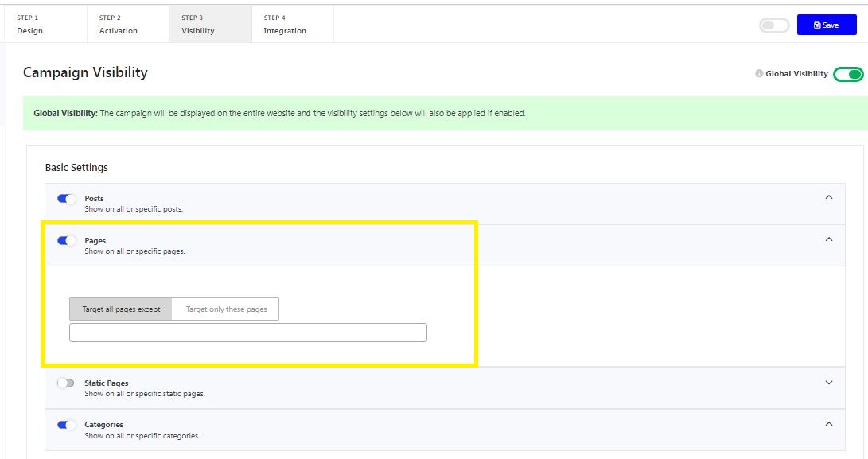
Task: Choose Target only these pages
Action: click(225, 309)
